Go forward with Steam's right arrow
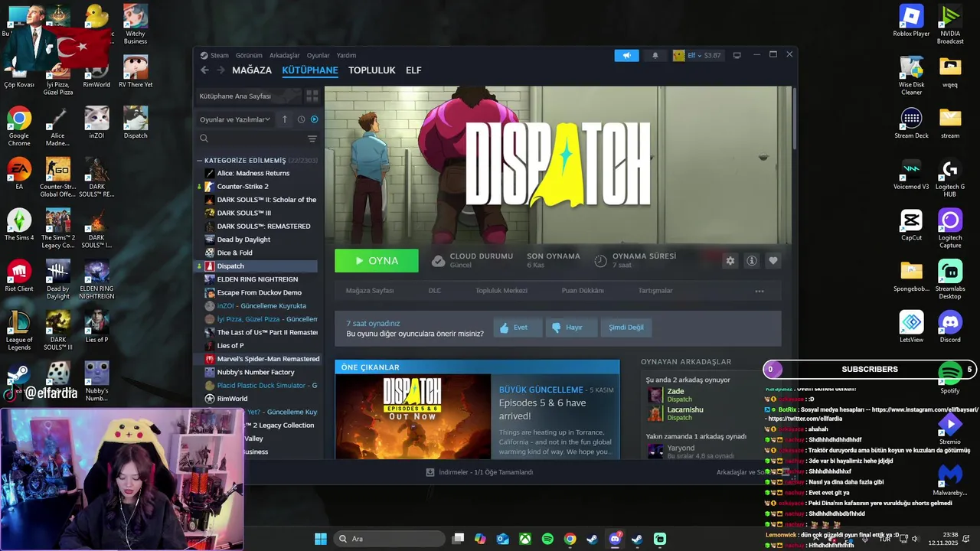Image resolution: width=980 pixels, height=551 pixels. [x=220, y=70]
